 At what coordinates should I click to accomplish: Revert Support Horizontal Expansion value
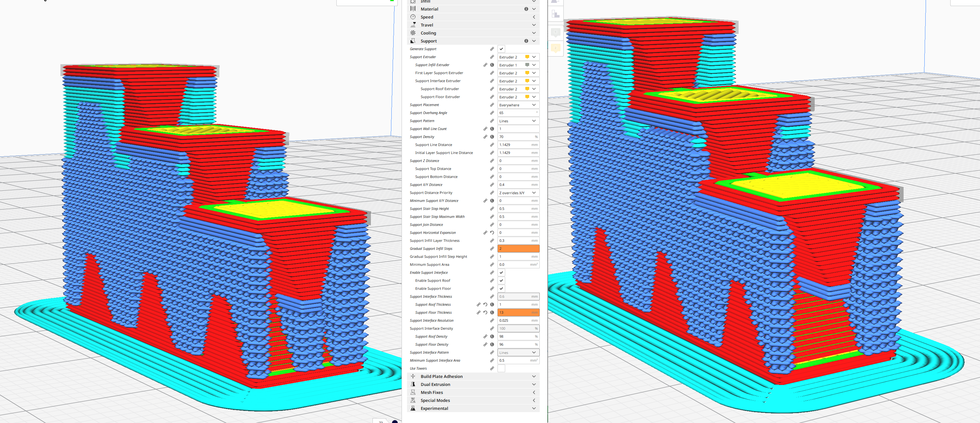[492, 233]
